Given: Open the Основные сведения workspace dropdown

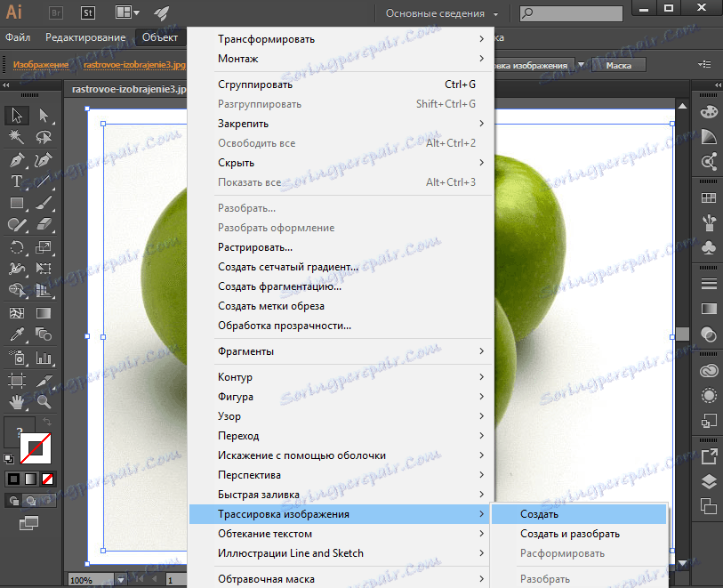Looking at the screenshot, I should 442,14.
